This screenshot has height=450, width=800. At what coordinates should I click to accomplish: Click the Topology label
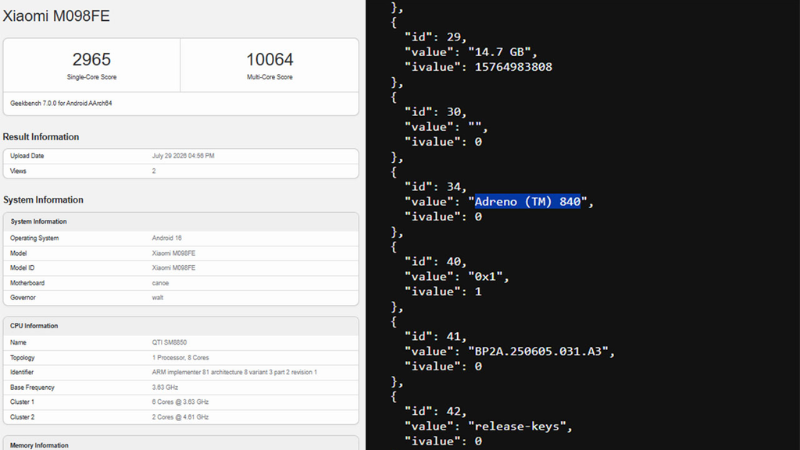(22, 358)
